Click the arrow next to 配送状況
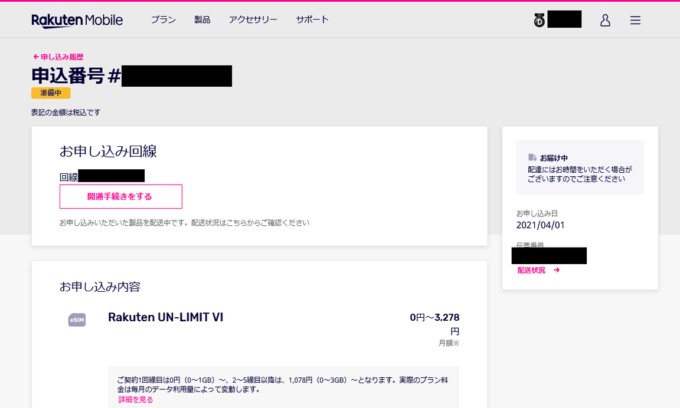680x408 pixels. click(x=556, y=270)
